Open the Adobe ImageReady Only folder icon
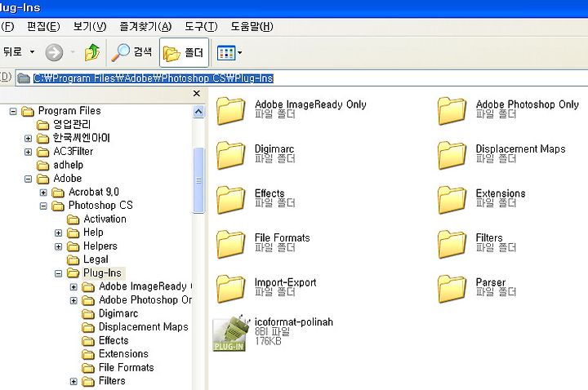The width and height of the screenshot is (588, 390). tap(230, 110)
